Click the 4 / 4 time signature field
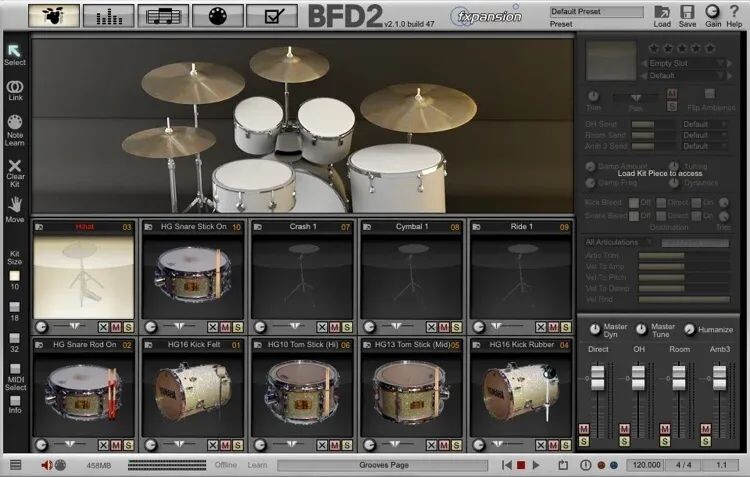 [x=684, y=465]
